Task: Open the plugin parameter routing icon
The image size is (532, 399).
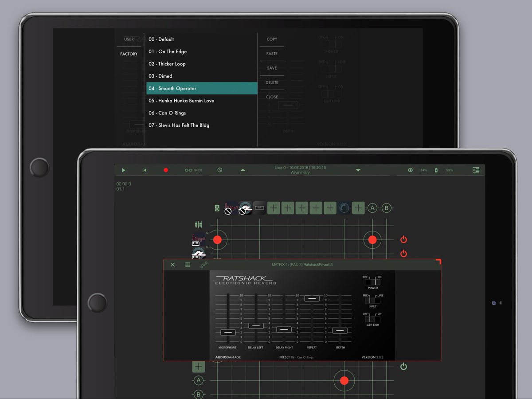Action: pos(204,265)
